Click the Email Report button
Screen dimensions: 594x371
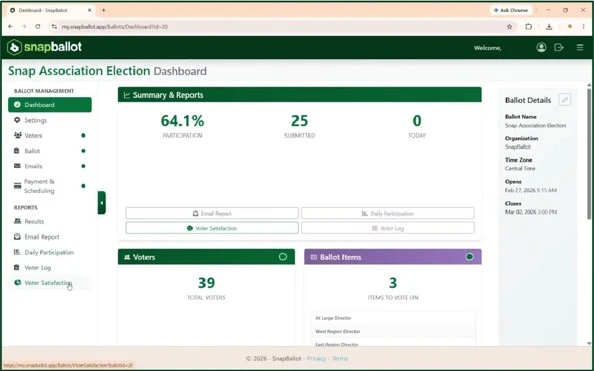[x=212, y=213]
